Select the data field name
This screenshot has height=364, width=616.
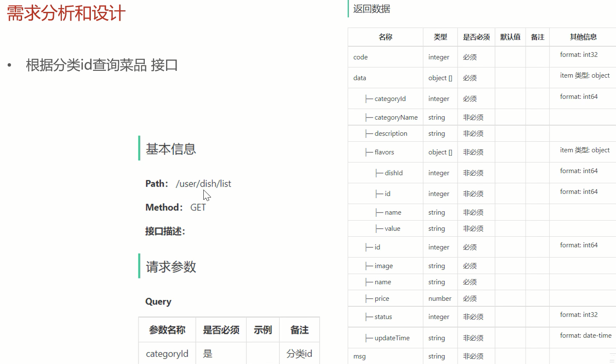[360, 78]
